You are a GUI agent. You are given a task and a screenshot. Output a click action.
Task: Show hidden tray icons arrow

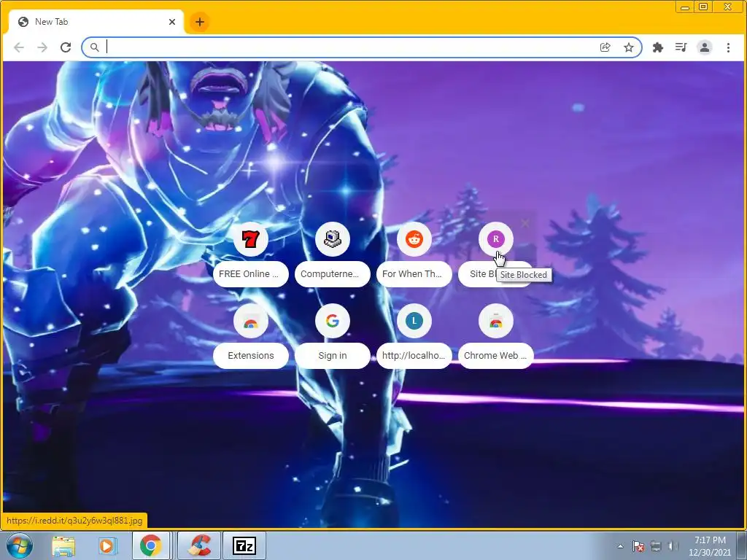click(x=620, y=546)
